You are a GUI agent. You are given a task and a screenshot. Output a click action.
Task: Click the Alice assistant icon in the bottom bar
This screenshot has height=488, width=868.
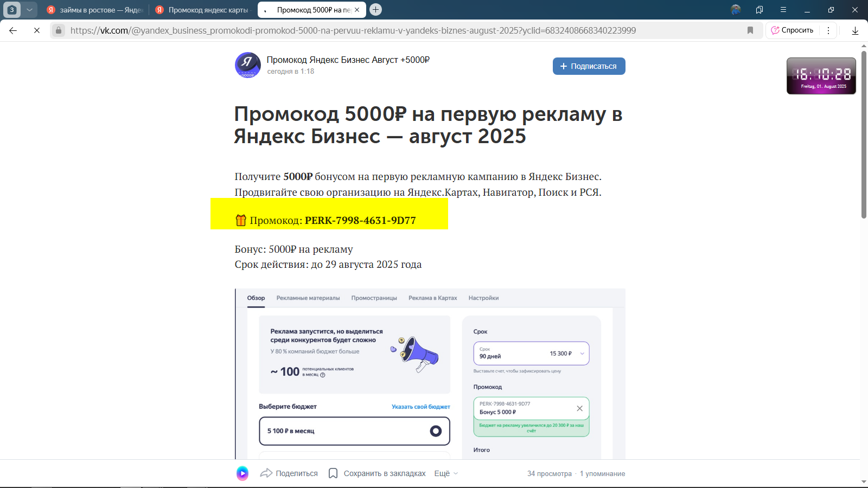[242, 473]
